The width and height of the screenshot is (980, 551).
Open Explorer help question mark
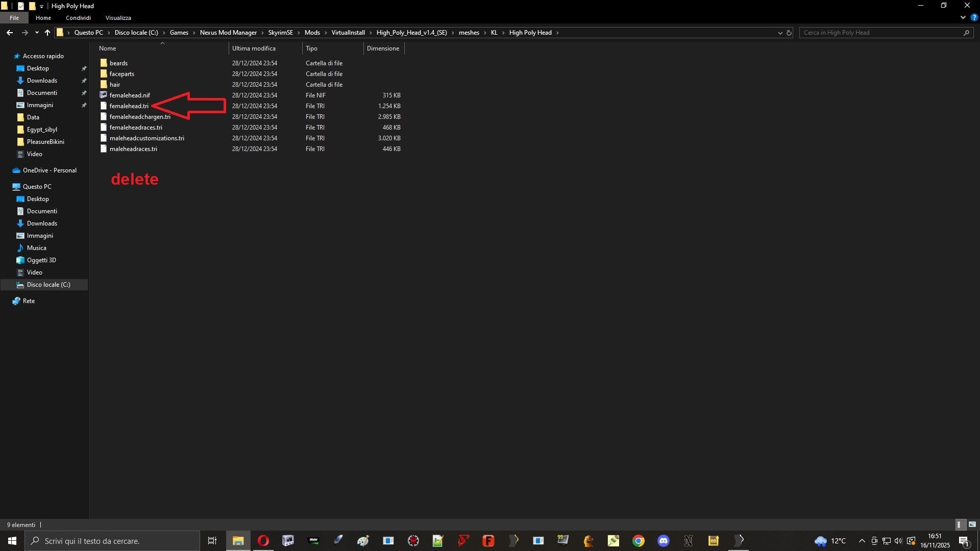[974, 17]
